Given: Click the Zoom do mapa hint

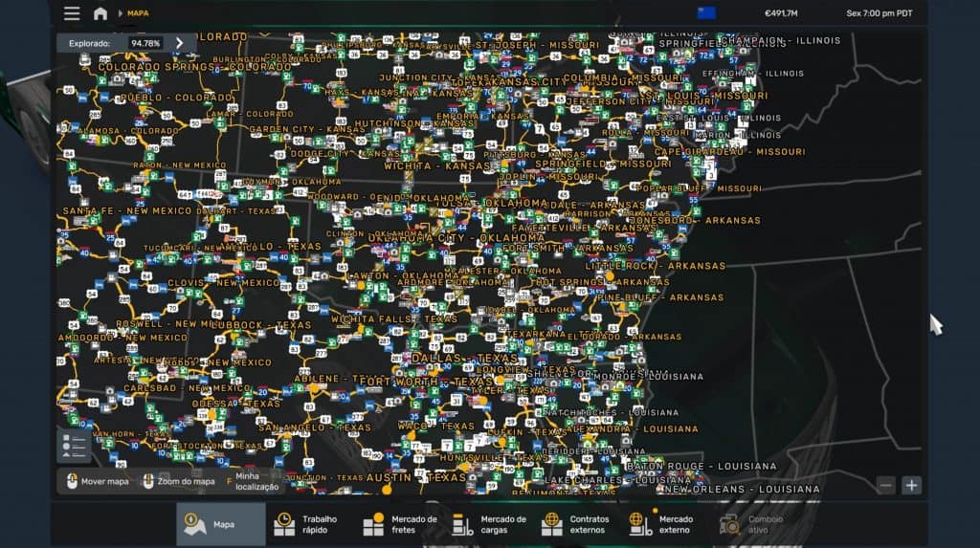Looking at the screenshot, I should click(179, 481).
